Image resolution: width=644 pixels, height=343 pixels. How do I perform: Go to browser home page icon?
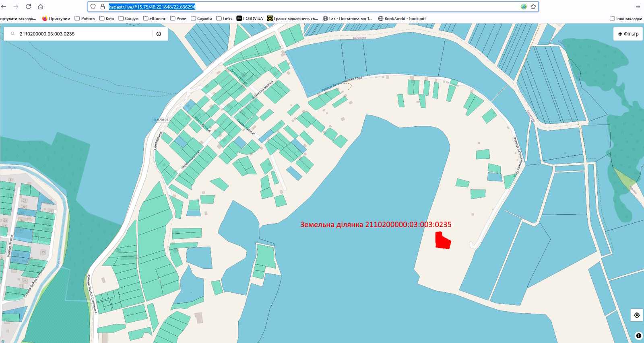[x=41, y=6]
